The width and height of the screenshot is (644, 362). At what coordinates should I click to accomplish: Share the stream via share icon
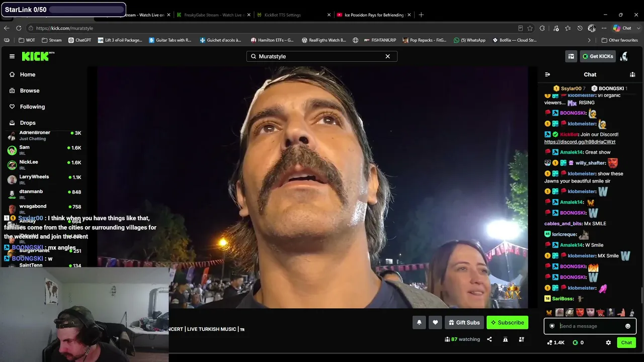click(x=489, y=339)
